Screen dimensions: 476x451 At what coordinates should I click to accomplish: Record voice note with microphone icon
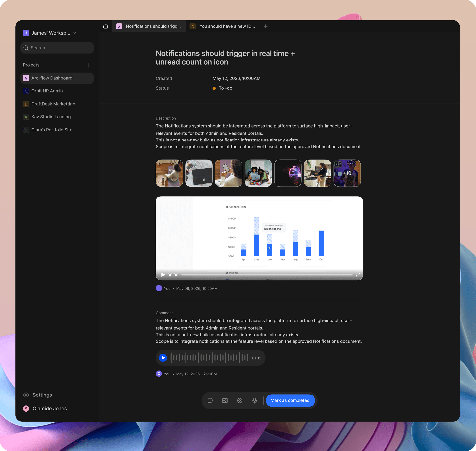255,401
